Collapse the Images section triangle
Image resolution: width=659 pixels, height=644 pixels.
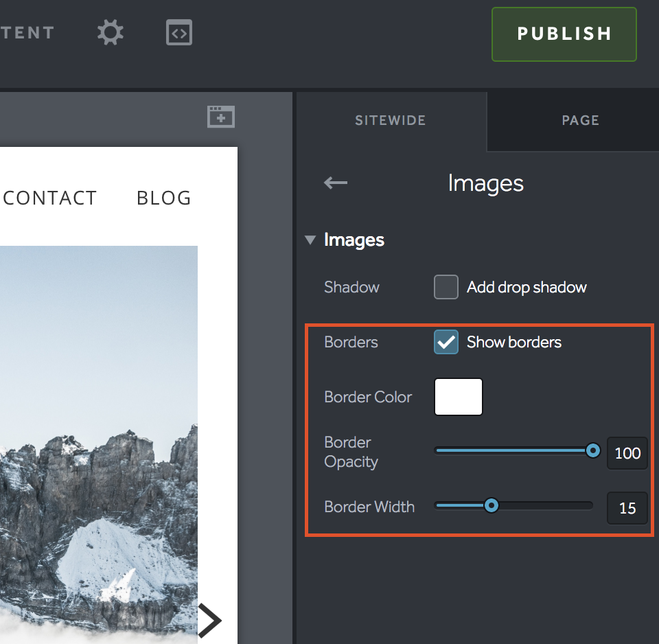310,240
